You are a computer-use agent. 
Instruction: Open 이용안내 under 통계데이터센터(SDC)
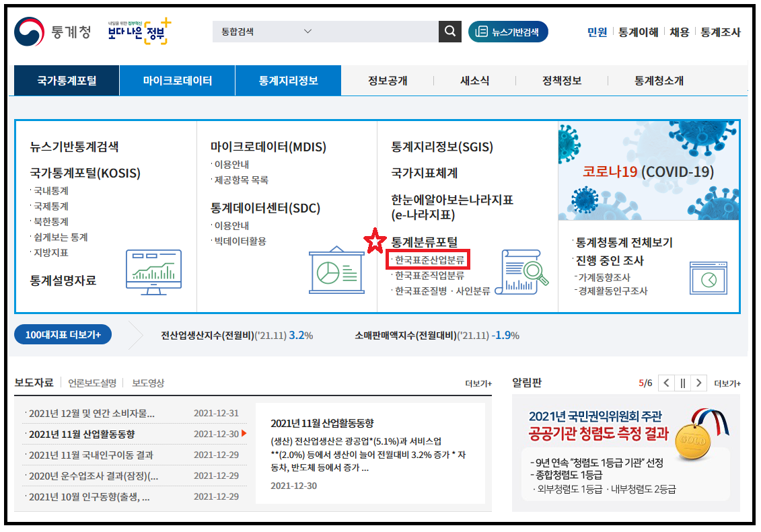[x=231, y=225]
